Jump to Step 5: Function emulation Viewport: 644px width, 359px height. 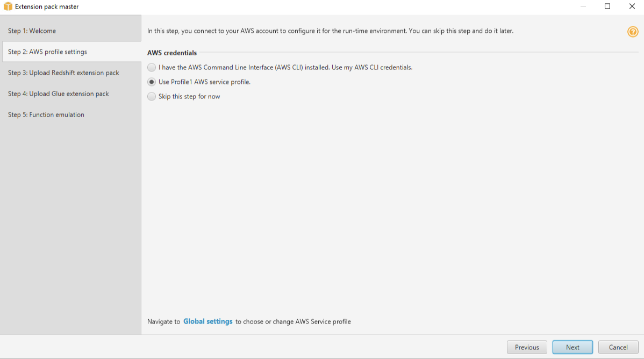click(x=46, y=114)
